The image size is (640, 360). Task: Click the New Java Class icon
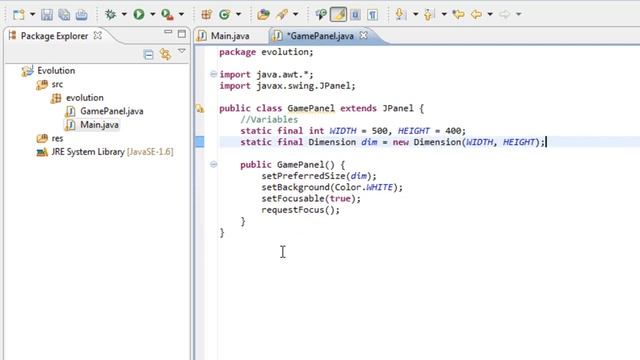point(224,15)
